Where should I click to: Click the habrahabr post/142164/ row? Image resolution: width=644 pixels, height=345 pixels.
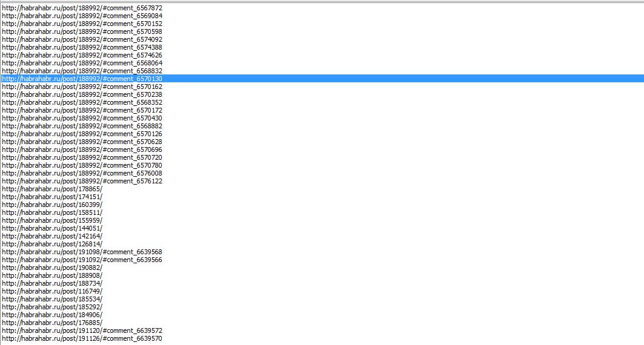click(x=52, y=236)
